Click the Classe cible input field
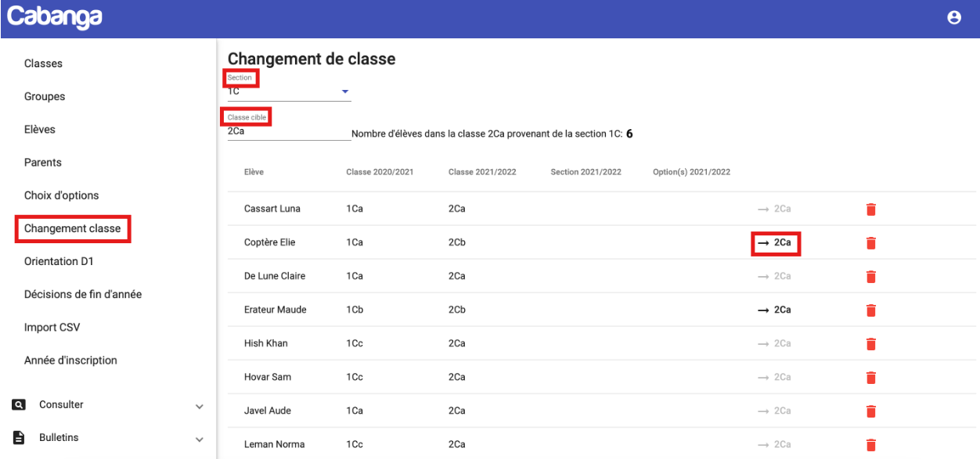This screenshot has width=980, height=459. tap(288, 131)
